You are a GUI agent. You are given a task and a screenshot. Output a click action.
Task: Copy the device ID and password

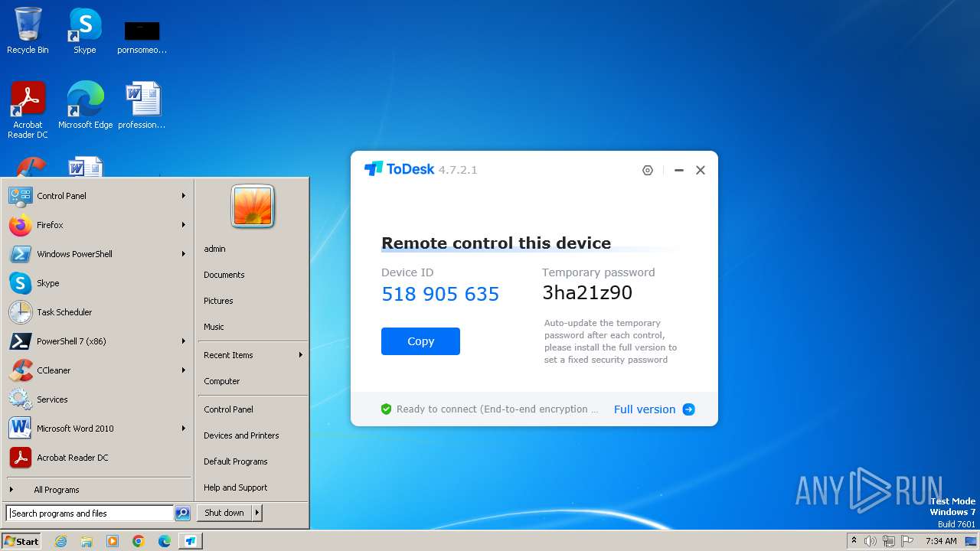420,341
